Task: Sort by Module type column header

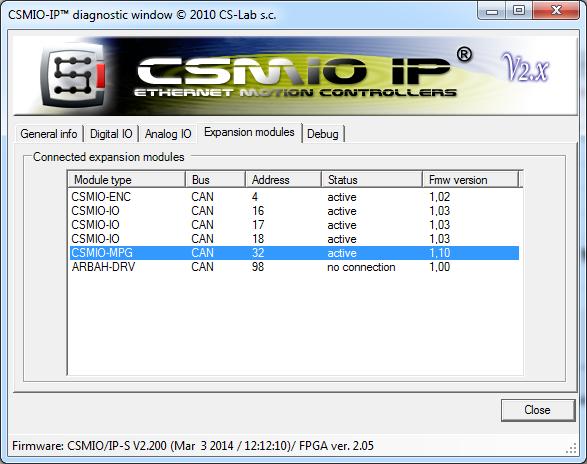Action: pos(127,179)
